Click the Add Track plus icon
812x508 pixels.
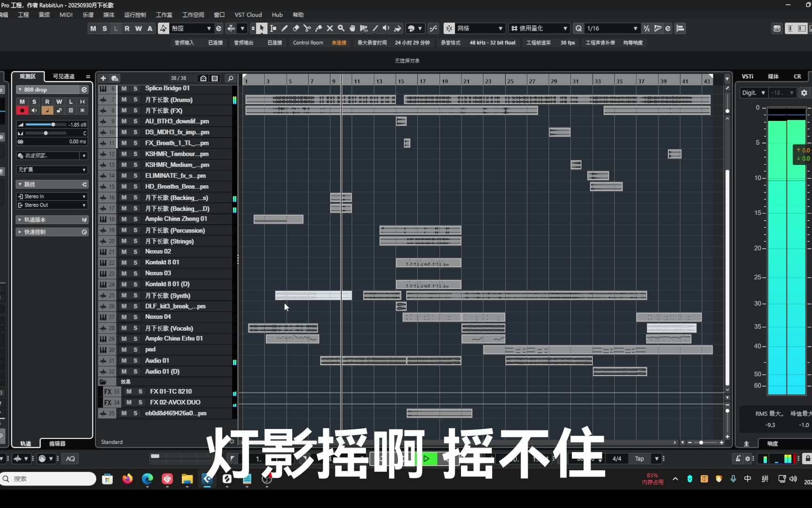[103, 78]
